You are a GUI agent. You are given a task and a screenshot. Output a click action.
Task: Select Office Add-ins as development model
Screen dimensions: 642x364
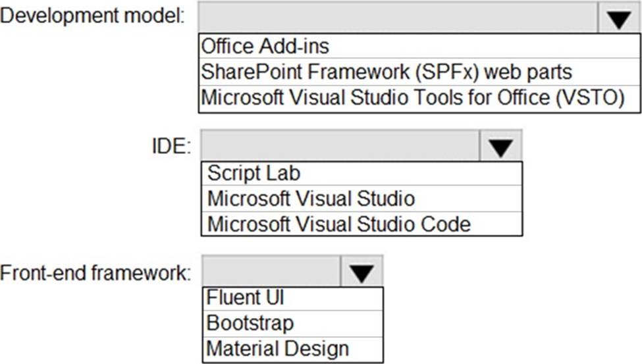coord(265,46)
